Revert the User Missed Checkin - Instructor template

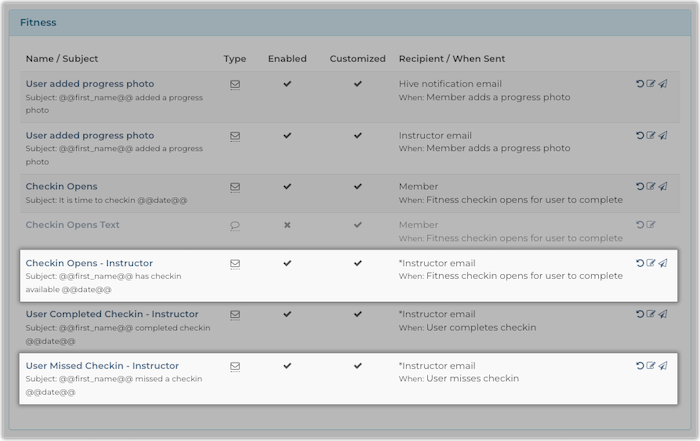(x=640, y=366)
